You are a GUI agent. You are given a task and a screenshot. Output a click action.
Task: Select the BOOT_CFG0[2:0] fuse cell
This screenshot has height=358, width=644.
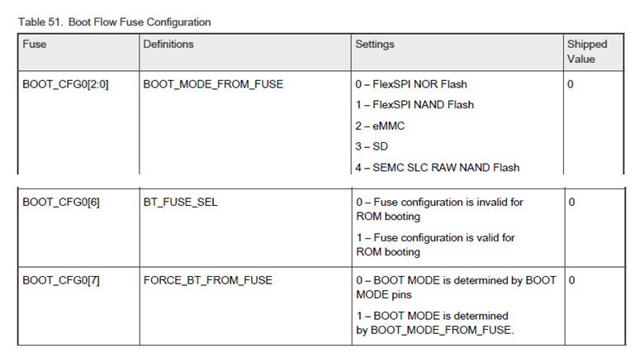(65, 84)
